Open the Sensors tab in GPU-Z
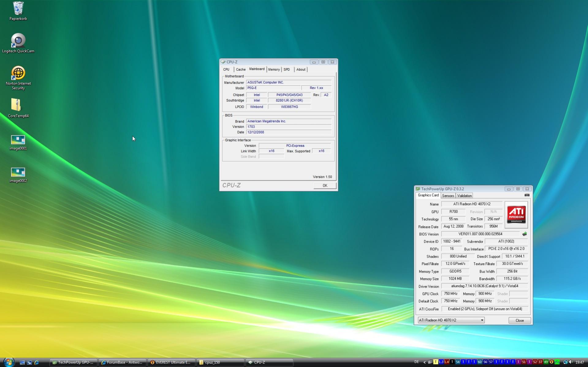 click(448, 196)
